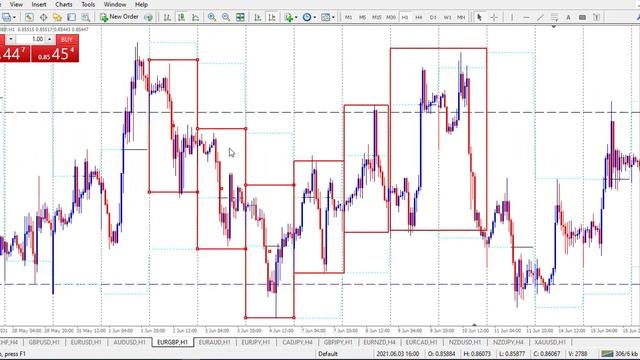Open the Indicators list icon

point(289,17)
